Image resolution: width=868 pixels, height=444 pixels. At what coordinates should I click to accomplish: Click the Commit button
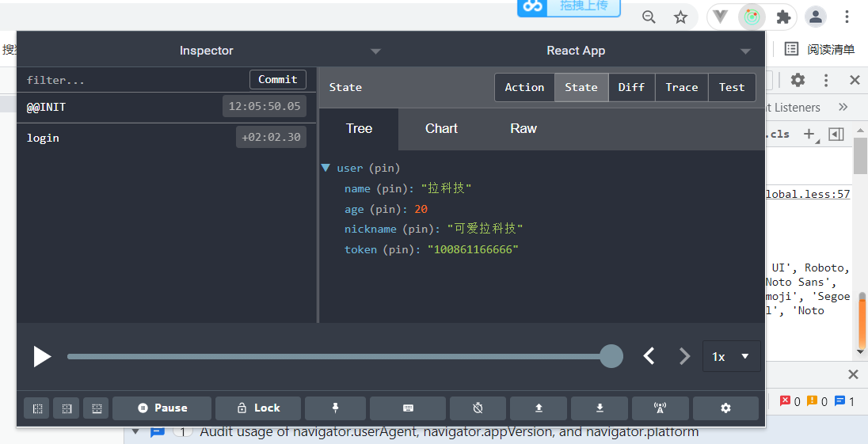click(278, 80)
